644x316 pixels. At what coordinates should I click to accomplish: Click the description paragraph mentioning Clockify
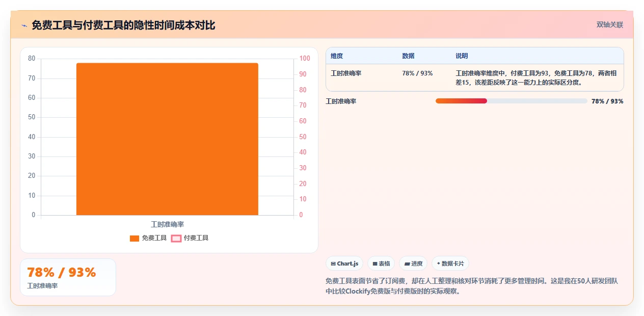coord(471,286)
